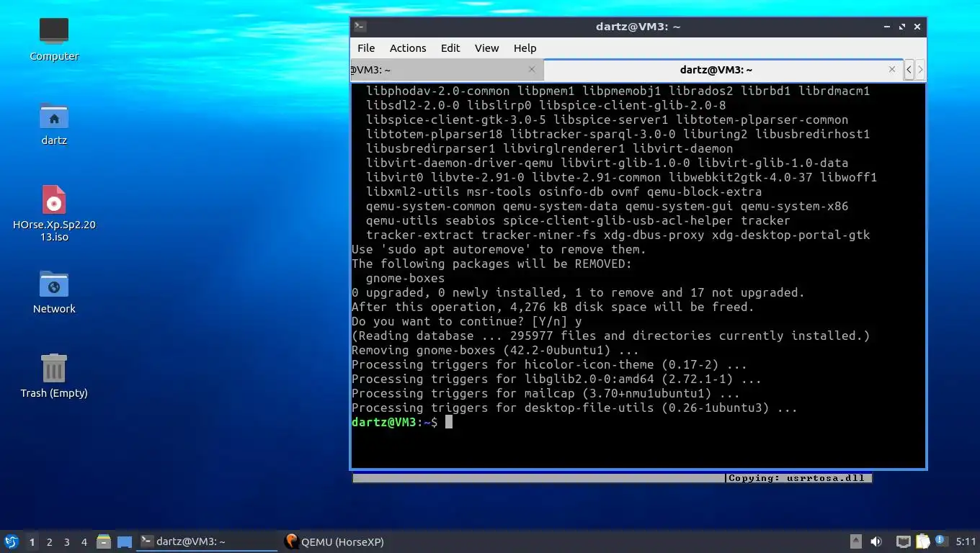Switch to workspace 4
This screenshot has width=980, height=553.
coord(84,542)
